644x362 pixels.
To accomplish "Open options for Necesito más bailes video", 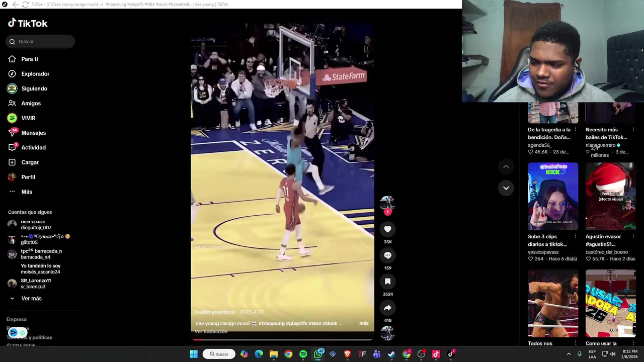I will (633, 130).
